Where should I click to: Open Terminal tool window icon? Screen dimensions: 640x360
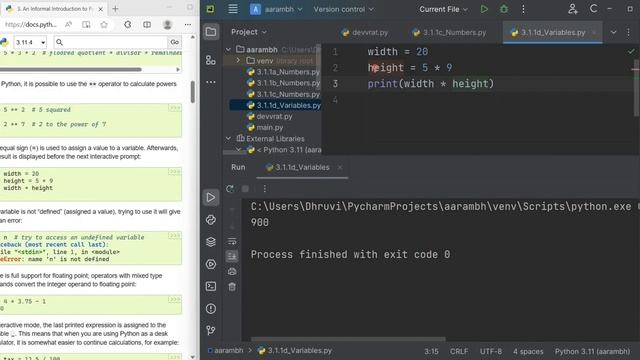(211, 286)
